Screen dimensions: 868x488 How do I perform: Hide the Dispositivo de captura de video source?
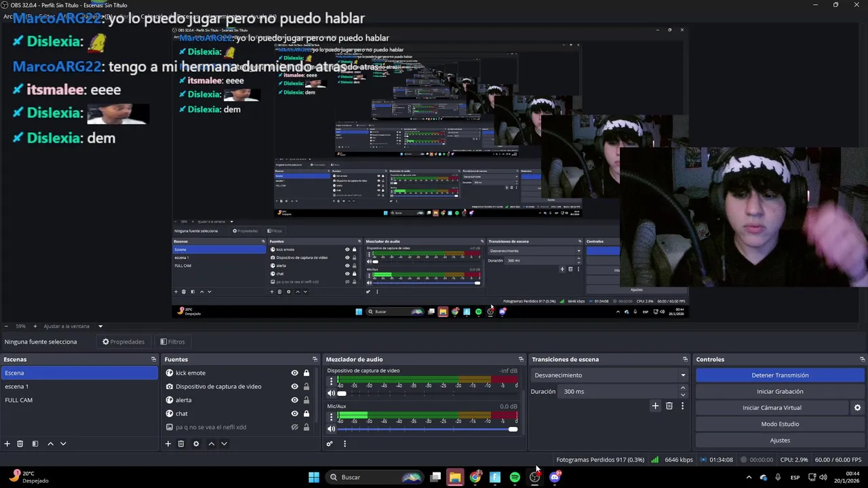click(x=294, y=386)
